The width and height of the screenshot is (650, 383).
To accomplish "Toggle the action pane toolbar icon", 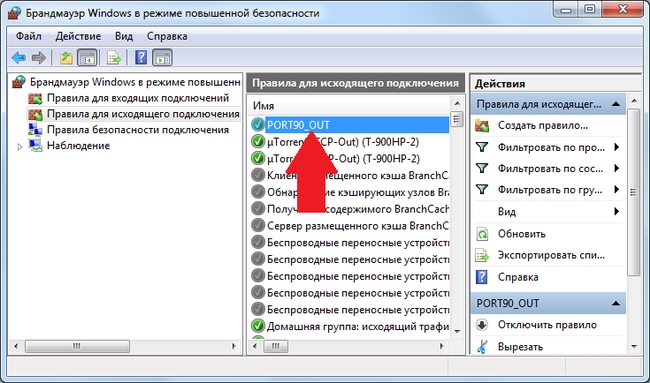I will tap(162, 58).
